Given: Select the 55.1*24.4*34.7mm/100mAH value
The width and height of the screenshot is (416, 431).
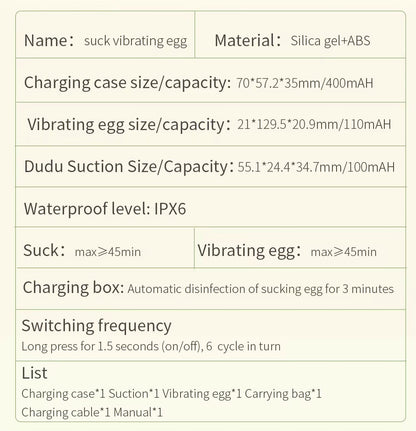Looking at the screenshot, I should [316, 167].
